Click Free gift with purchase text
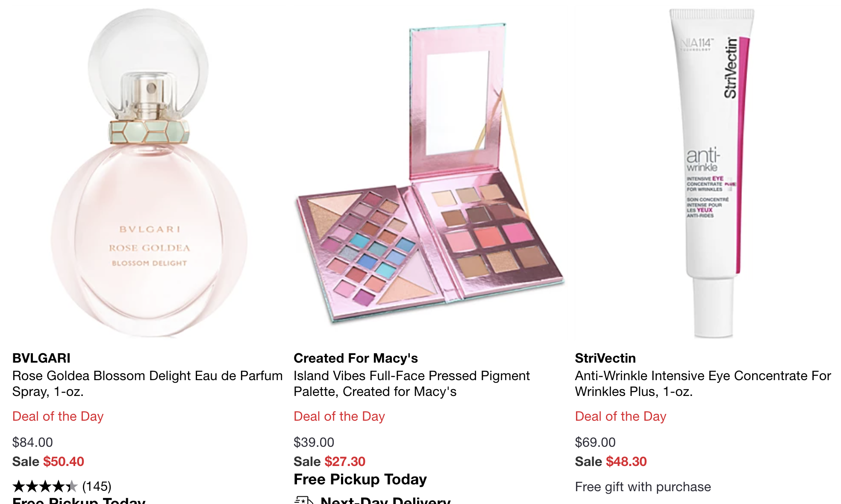The height and width of the screenshot is (504, 841). pos(643,486)
